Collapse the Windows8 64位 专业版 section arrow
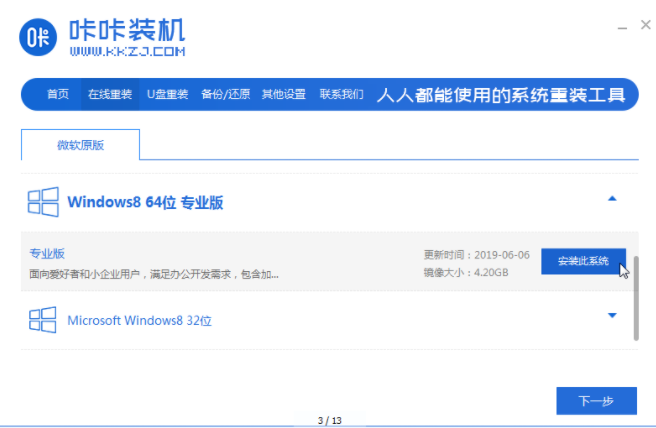Image resolution: width=656 pixels, height=428 pixels. point(612,199)
